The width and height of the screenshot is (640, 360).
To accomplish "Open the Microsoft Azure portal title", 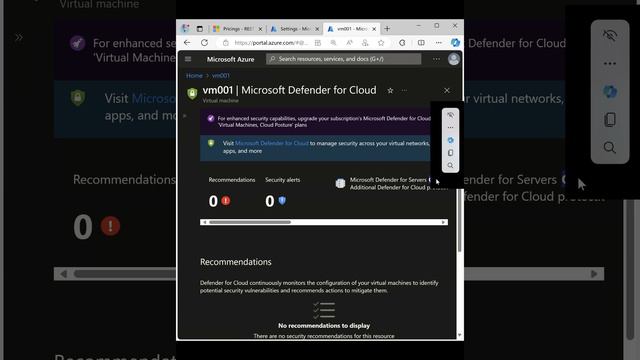I will coord(230,59).
